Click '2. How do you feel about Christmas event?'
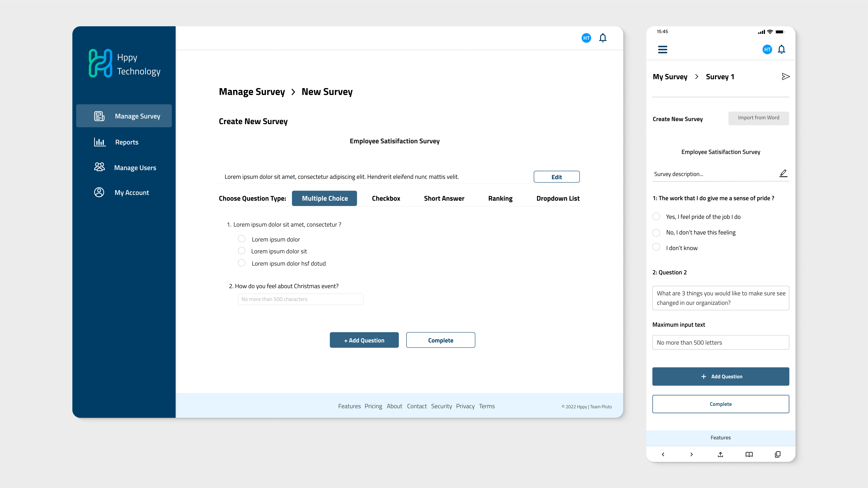The image size is (868, 488). [x=284, y=286]
